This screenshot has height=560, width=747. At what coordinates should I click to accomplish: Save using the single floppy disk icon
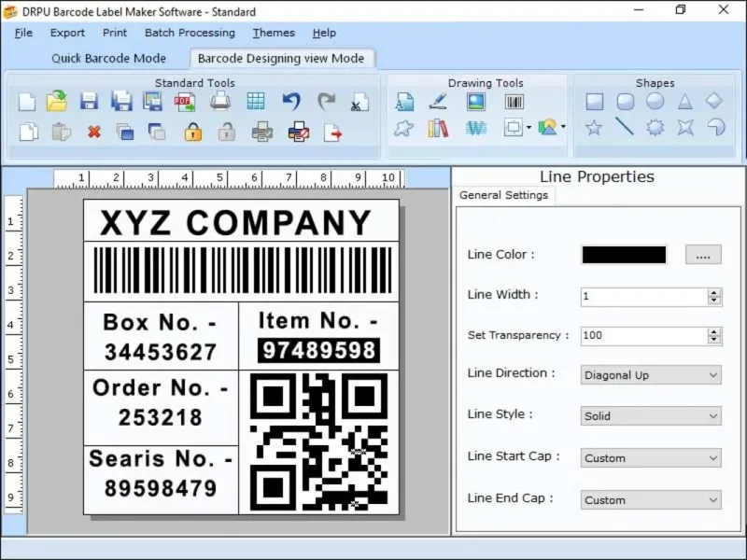click(x=89, y=102)
